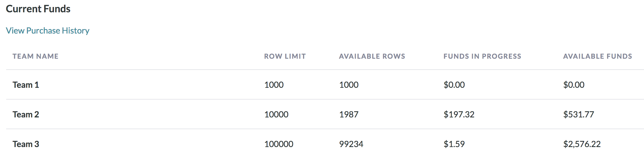Click Team 3 available rows 99234

click(x=351, y=144)
